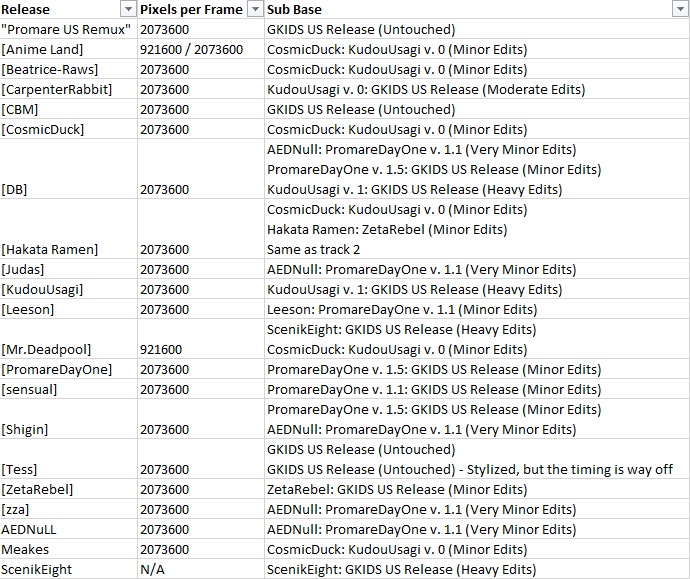The height and width of the screenshot is (579, 690).
Task: Click the [CBM] release cell
Action: [69, 110]
